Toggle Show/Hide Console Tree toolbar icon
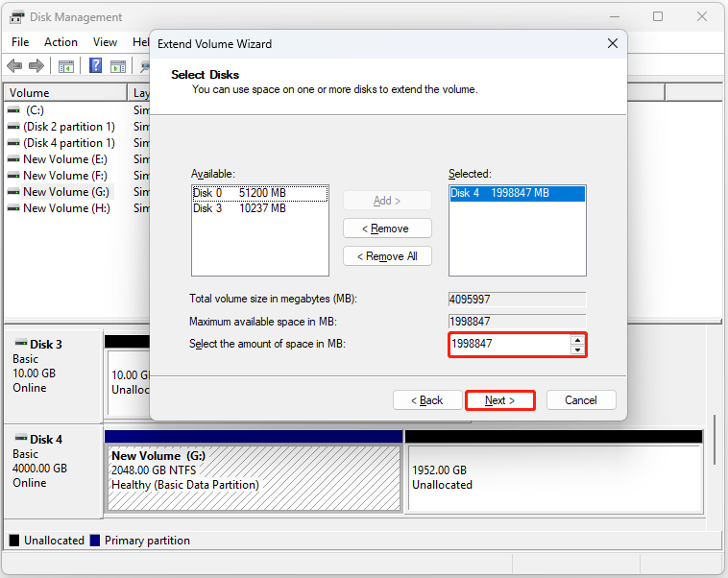This screenshot has width=728, height=578. (x=66, y=66)
